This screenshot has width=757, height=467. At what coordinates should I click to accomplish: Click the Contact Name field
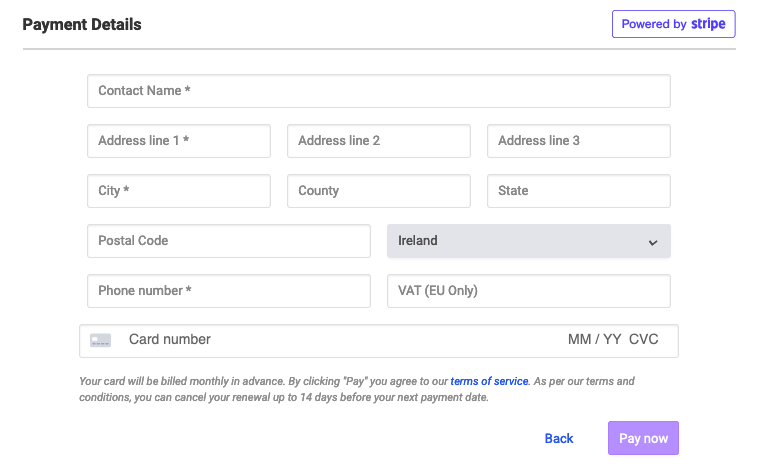[378, 91]
